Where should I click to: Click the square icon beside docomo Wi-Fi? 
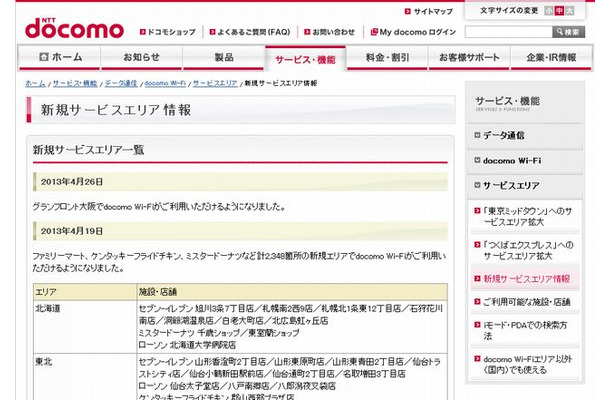coord(477,160)
